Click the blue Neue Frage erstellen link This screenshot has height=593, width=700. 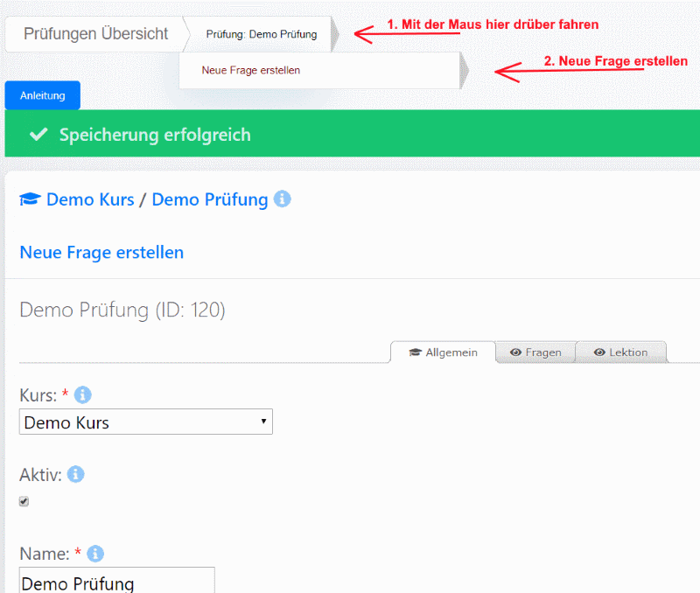101,253
